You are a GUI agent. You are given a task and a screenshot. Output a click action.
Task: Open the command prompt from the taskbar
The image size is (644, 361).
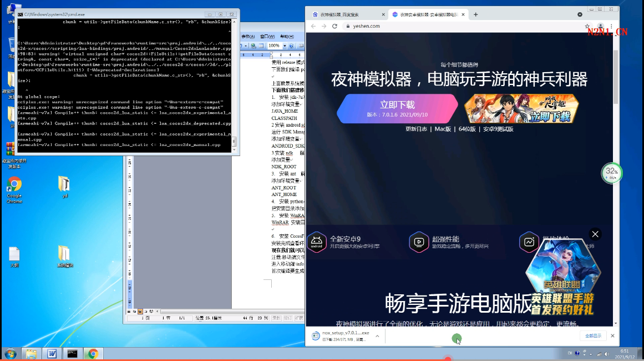click(72, 354)
